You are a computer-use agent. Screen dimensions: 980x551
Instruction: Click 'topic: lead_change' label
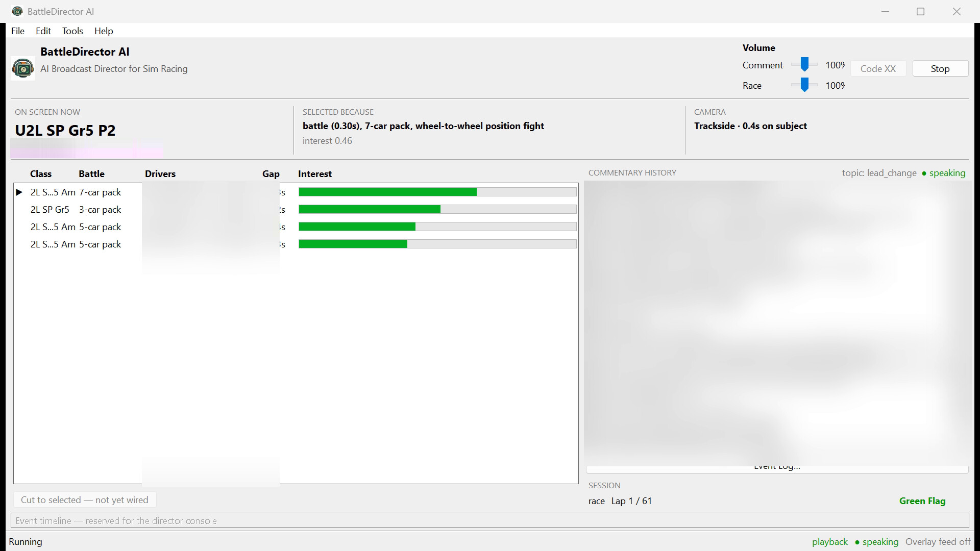pos(879,173)
